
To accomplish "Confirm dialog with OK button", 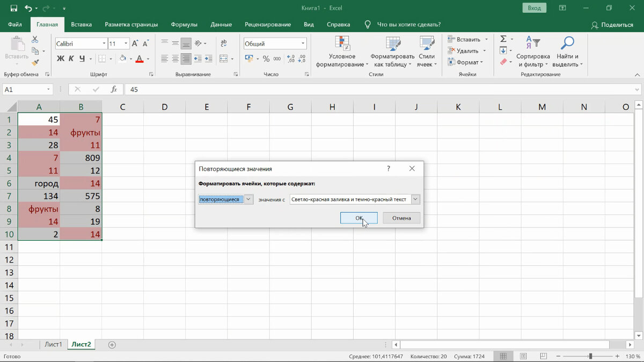I will [x=359, y=218].
